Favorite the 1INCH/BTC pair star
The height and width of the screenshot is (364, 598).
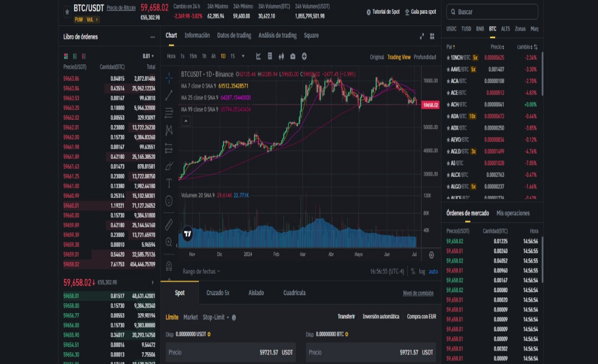[448, 58]
